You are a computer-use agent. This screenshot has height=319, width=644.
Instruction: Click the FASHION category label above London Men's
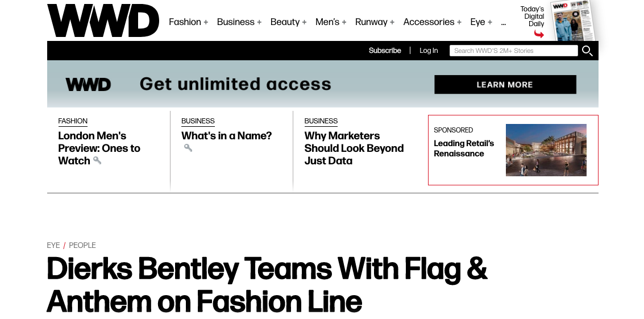click(73, 121)
